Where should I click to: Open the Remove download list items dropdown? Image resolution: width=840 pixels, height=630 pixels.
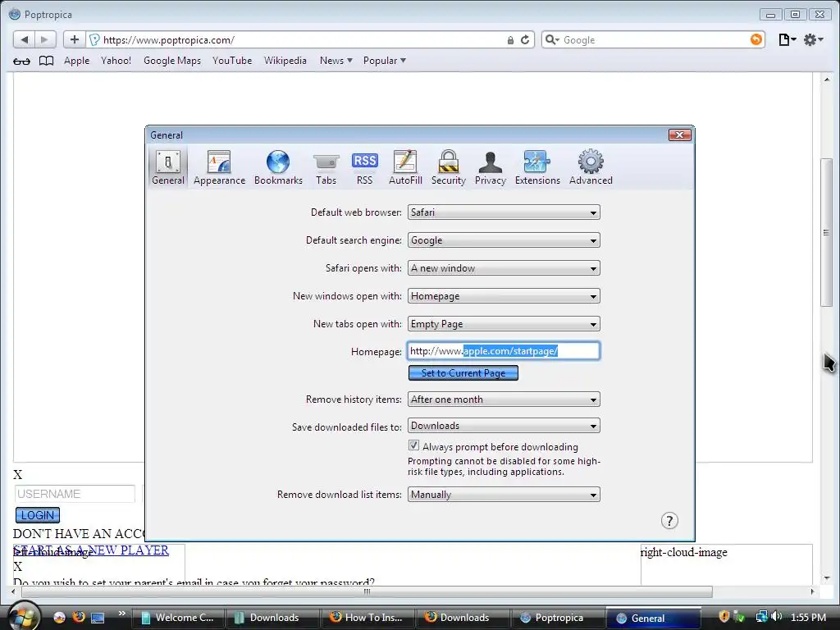(504, 495)
